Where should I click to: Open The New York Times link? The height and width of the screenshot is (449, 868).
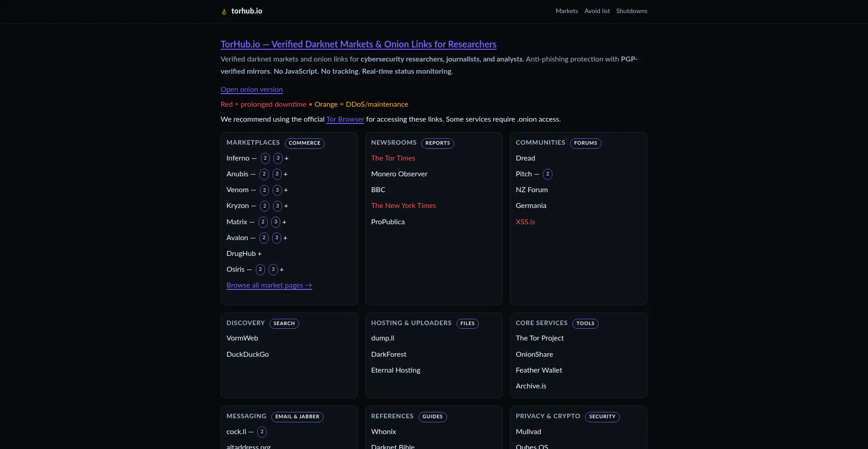click(404, 206)
